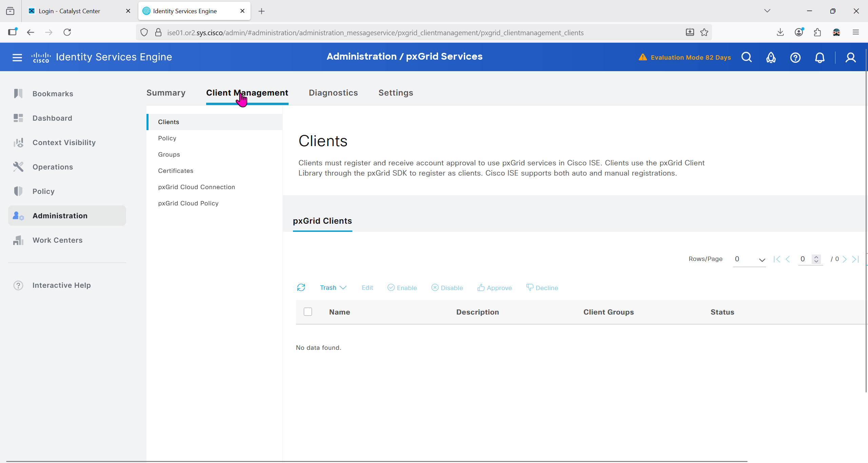
Task: Open the Rows/Page dropdown
Action: click(749, 259)
